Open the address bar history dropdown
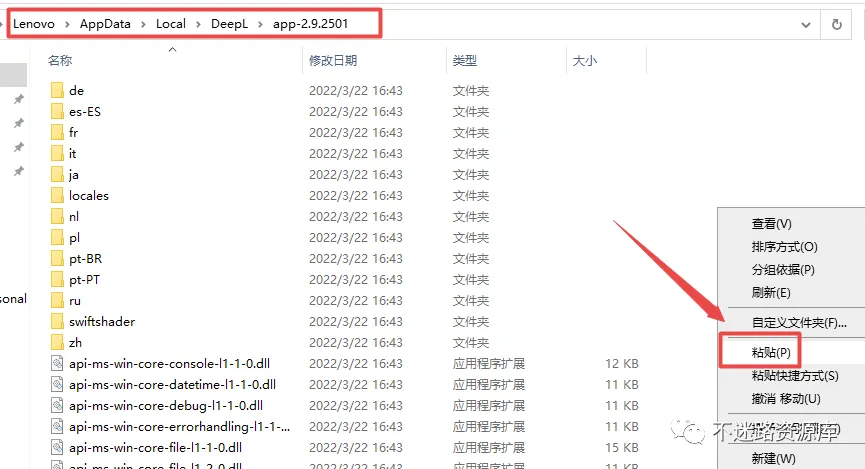This screenshot has width=865, height=469. click(x=806, y=25)
